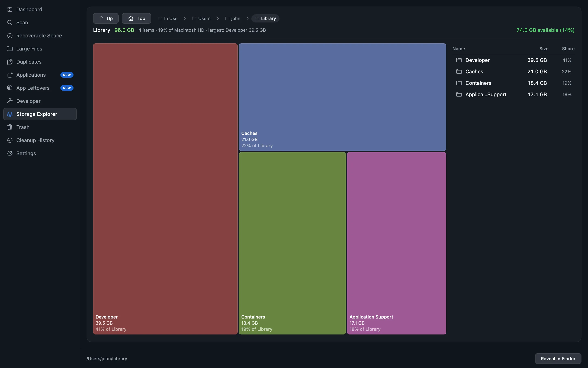Click the folder icon beside Containers row
The height and width of the screenshot is (368, 588).
tap(459, 83)
